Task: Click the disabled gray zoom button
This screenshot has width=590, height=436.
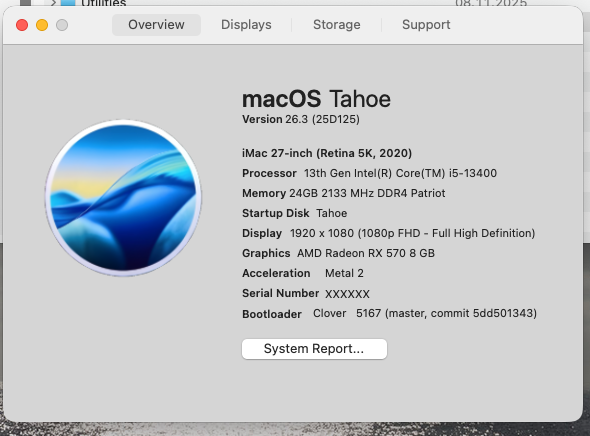Action: click(62, 25)
